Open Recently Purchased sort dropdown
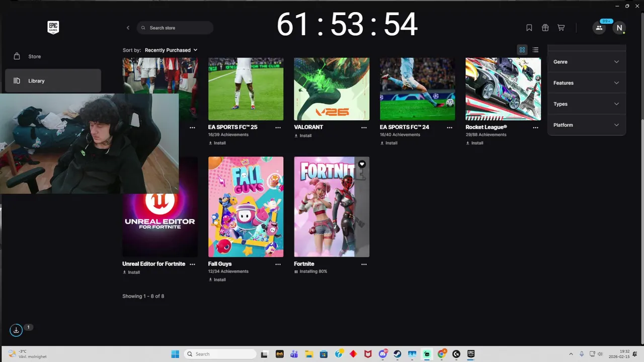 point(171,50)
